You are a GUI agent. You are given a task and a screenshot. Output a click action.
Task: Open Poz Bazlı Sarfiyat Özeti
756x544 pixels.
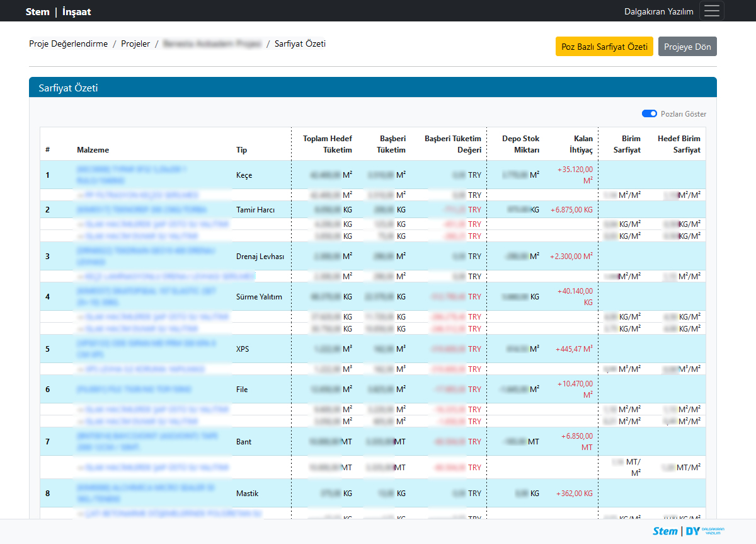pos(604,47)
